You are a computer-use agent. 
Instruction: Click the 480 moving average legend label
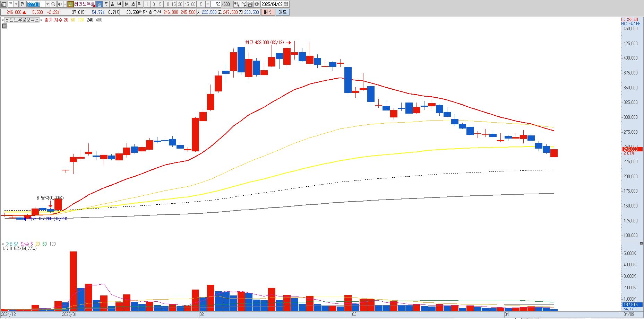pyautogui.click(x=99, y=20)
